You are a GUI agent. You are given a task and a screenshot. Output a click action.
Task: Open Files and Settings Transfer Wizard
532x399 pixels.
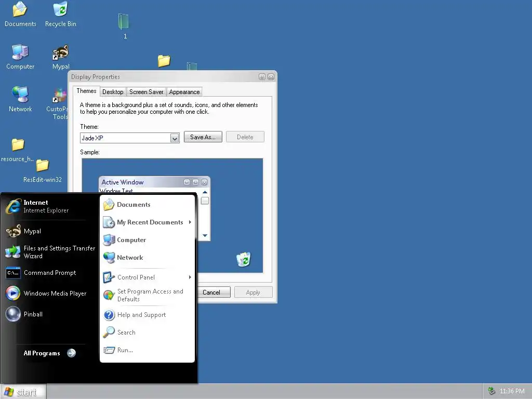(x=49, y=252)
